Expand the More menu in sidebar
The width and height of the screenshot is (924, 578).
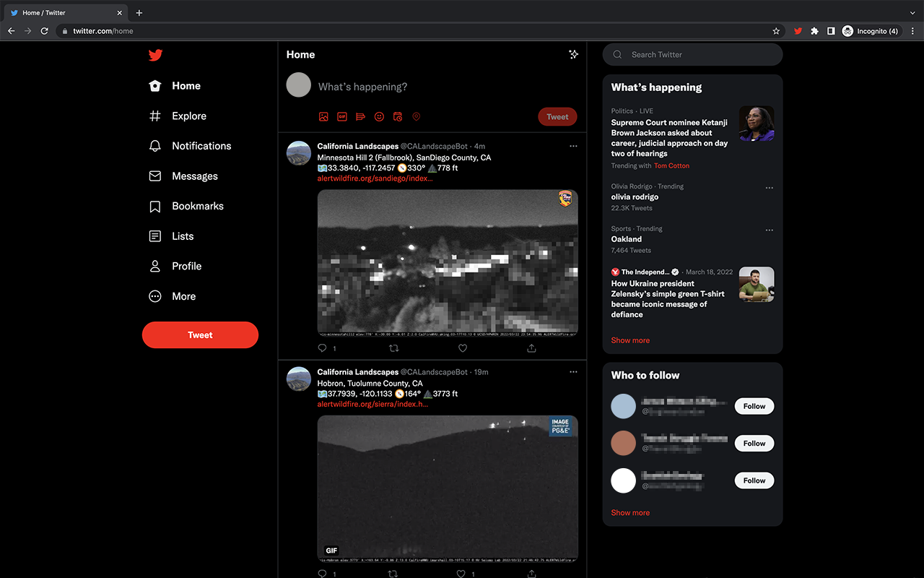coord(172,296)
